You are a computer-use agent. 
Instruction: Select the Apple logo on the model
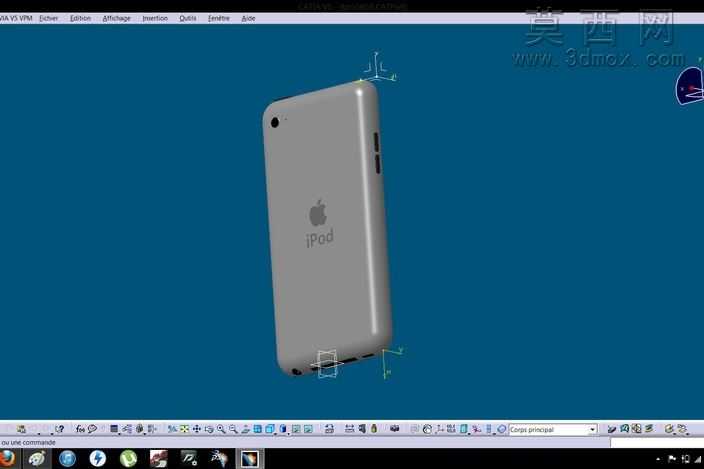[x=318, y=213]
